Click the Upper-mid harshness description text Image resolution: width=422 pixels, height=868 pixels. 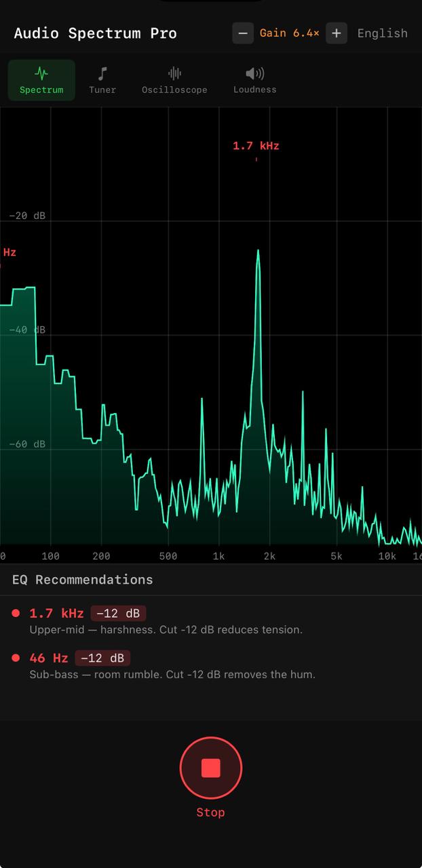click(x=166, y=630)
